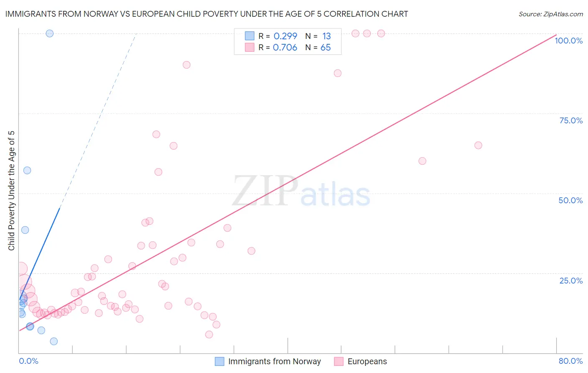The width and height of the screenshot is (588, 373).
Task: Click the Source: ZipAtlas.com text
Action: pos(551,14)
